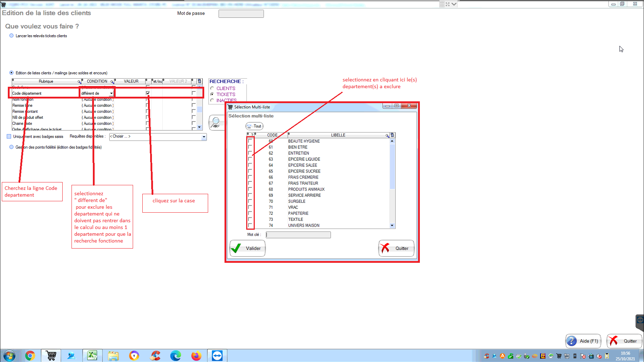Click the Rubrique column search magnifier
The image size is (644, 362).
click(x=79, y=81)
